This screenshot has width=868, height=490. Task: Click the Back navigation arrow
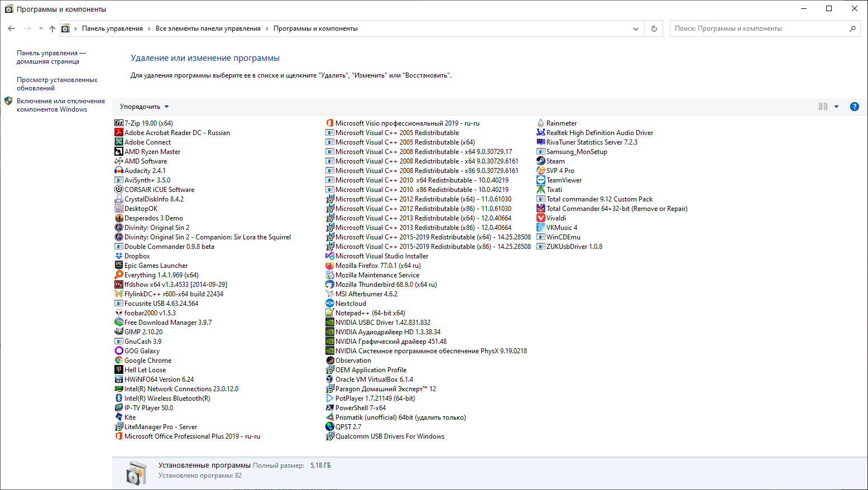pyautogui.click(x=11, y=28)
